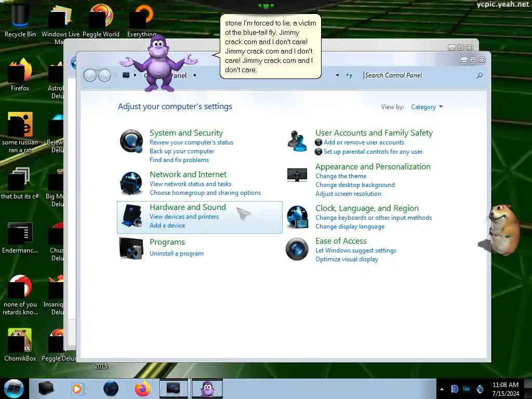Open Programs heading link
Image resolution: width=532 pixels, height=399 pixels.
point(167,242)
